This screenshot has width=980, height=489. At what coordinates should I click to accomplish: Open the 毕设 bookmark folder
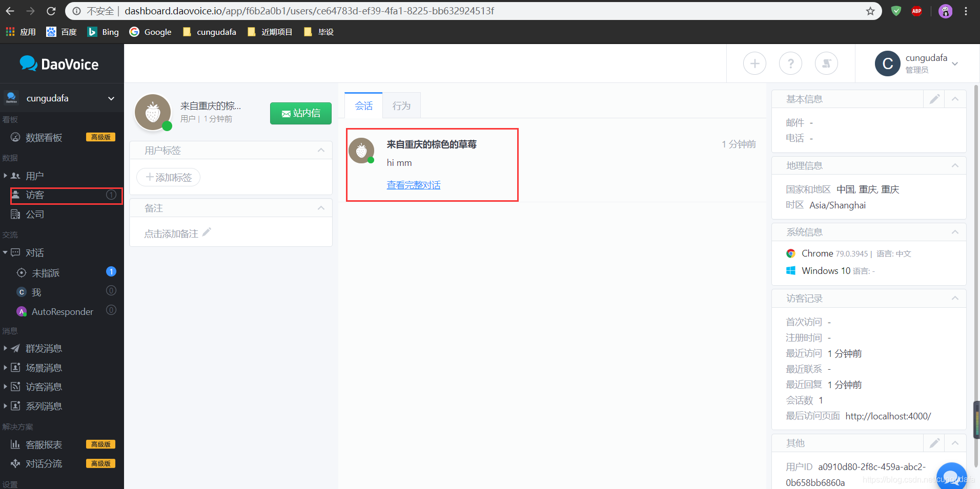[318, 32]
